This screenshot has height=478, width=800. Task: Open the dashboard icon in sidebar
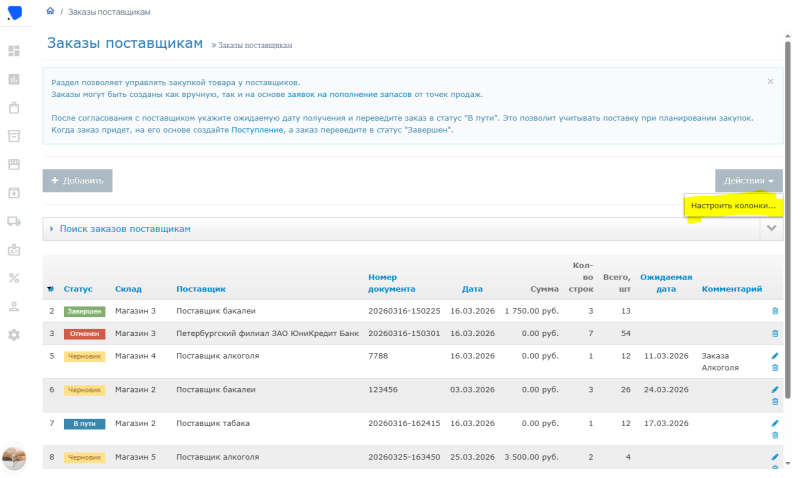pos(14,51)
